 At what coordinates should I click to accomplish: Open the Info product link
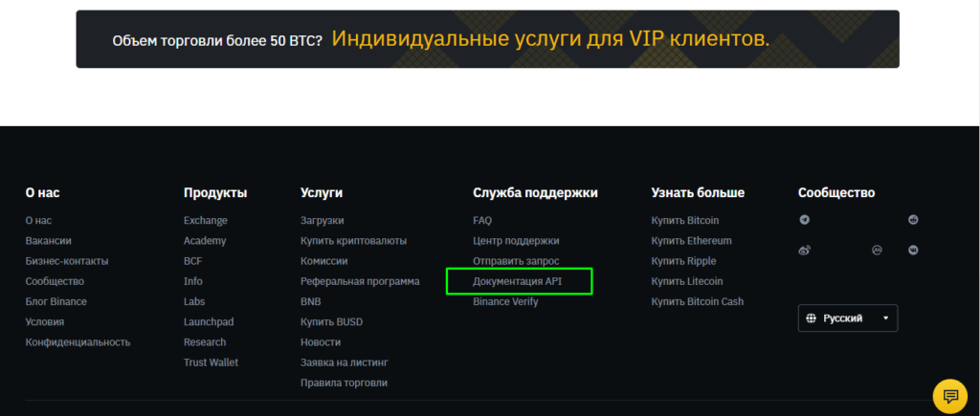tap(193, 281)
